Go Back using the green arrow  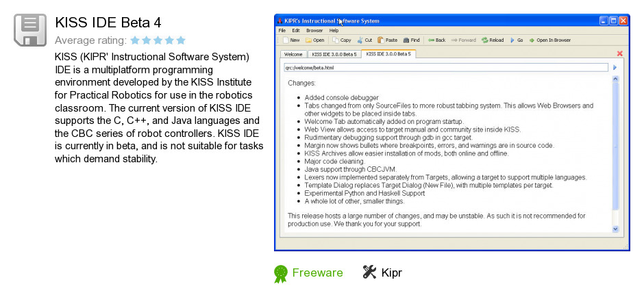431,40
